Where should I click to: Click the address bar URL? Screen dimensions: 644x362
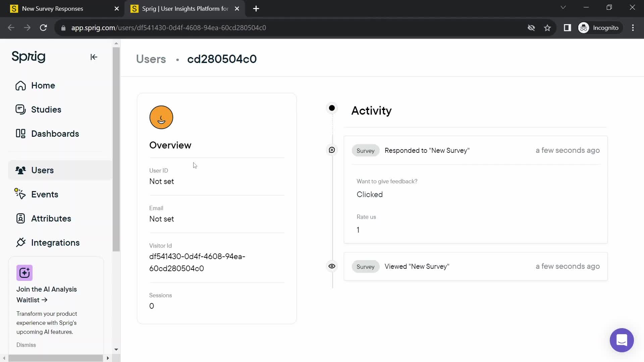coord(169,28)
